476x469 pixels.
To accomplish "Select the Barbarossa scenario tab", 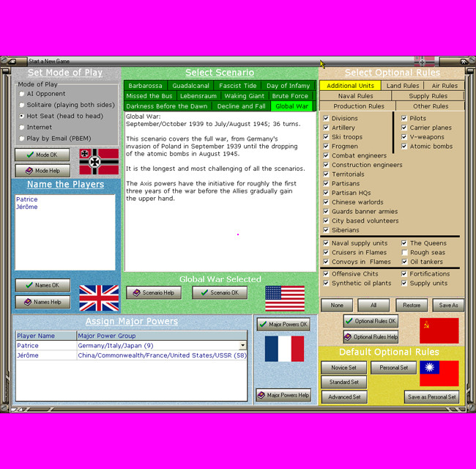I will [x=145, y=86].
